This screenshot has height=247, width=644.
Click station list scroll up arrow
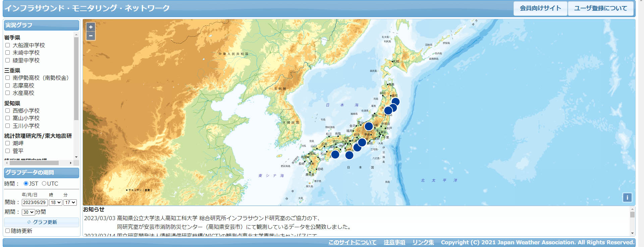(x=76, y=35)
